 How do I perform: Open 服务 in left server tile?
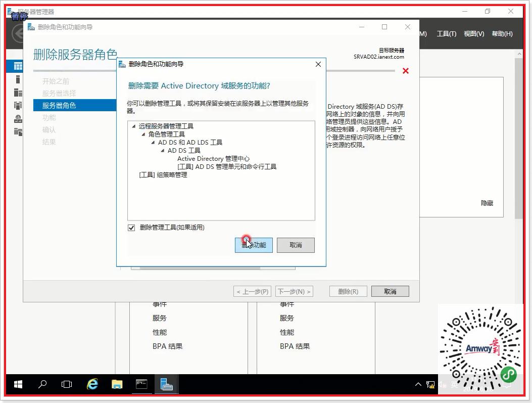[x=160, y=318]
